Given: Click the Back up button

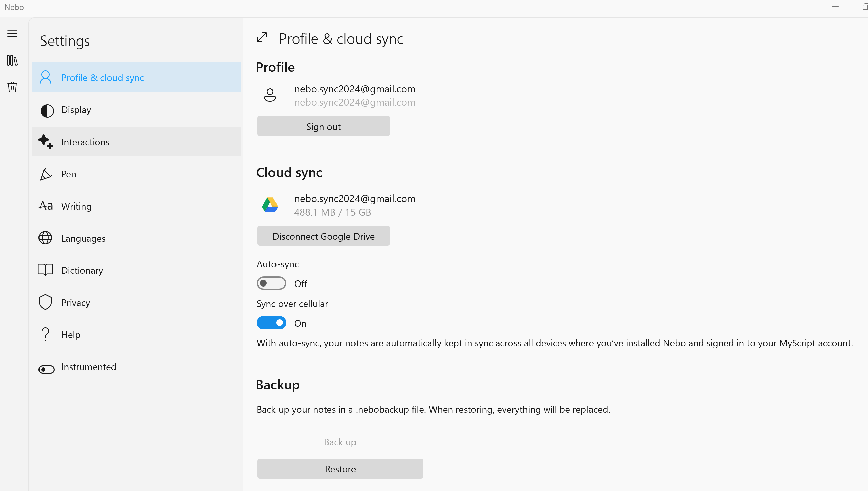Looking at the screenshot, I should coord(340,442).
